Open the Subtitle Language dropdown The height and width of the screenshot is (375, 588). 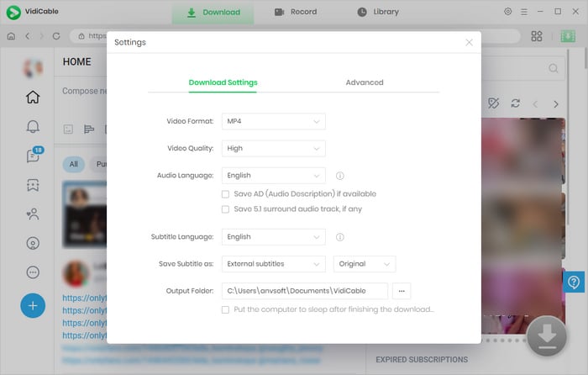click(x=273, y=237)
